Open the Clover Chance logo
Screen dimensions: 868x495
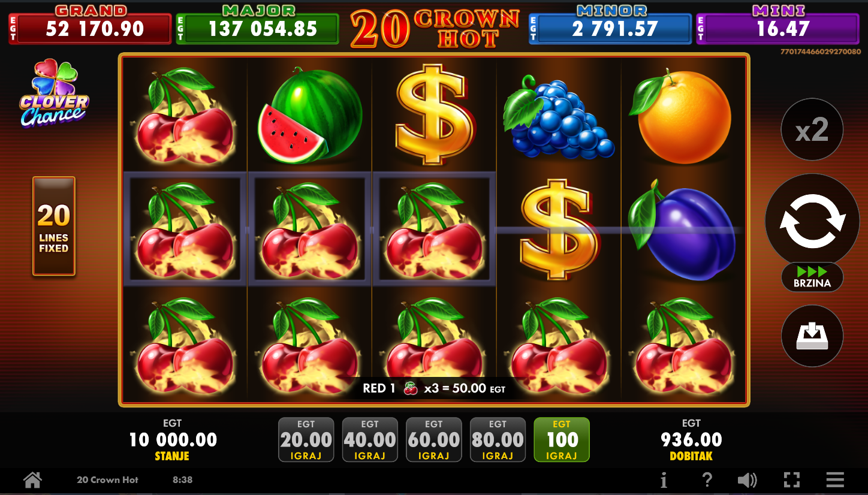[x=54, y=94]
